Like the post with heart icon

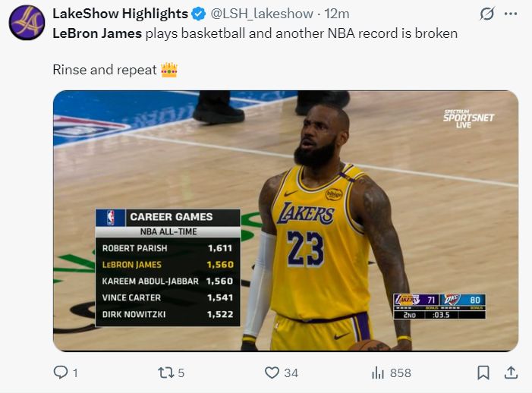click(272, 373)
